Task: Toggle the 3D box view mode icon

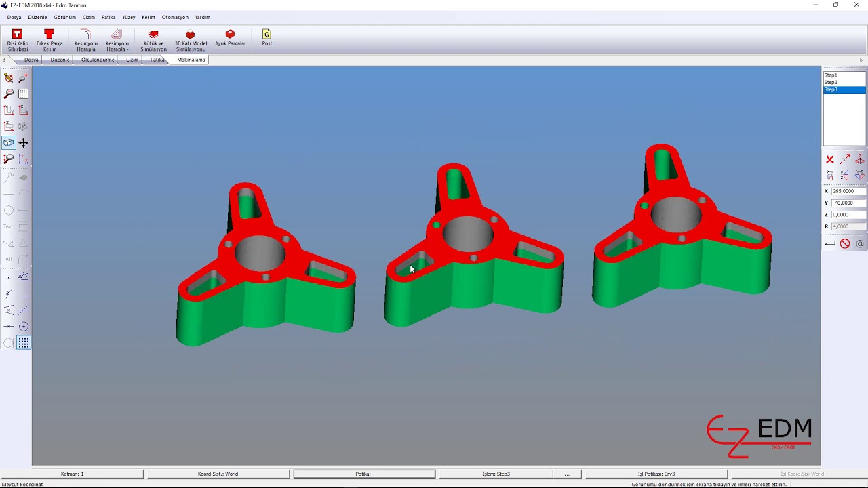Action: [x=8, y=142]
